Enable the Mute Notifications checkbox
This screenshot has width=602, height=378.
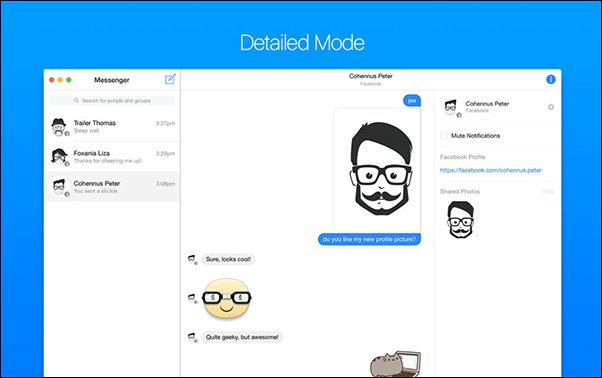pos(444,135)
